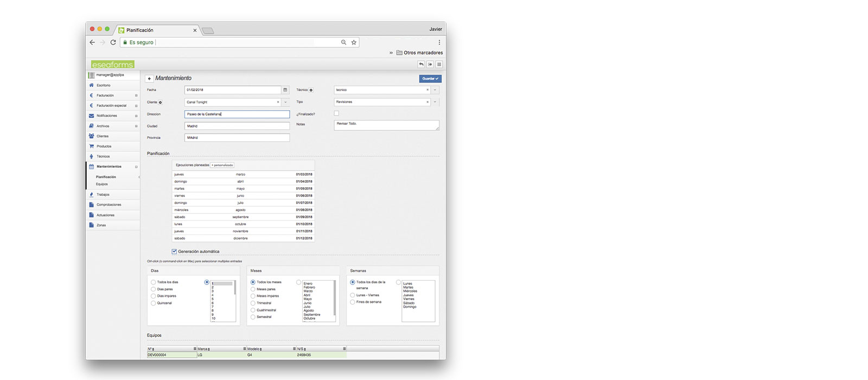Viewport: 868px width, 380px height.
Task: Click the eseaforms logo
Action: click(x=112, y=65)
